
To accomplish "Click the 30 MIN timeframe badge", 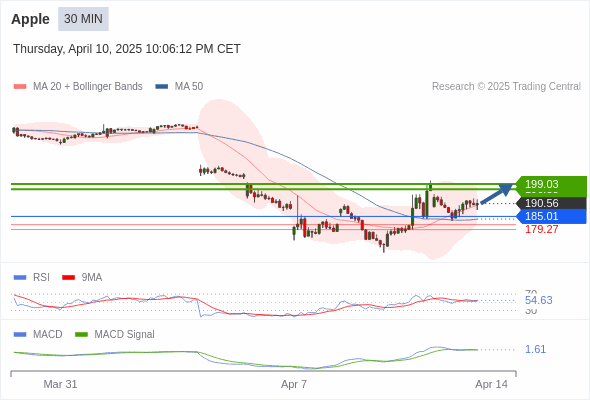I will click(83, 19).
